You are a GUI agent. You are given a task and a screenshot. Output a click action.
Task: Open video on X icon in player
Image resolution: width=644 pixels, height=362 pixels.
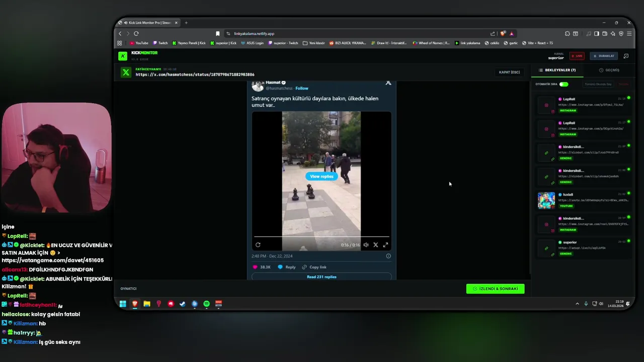click(x=375, y=245)
